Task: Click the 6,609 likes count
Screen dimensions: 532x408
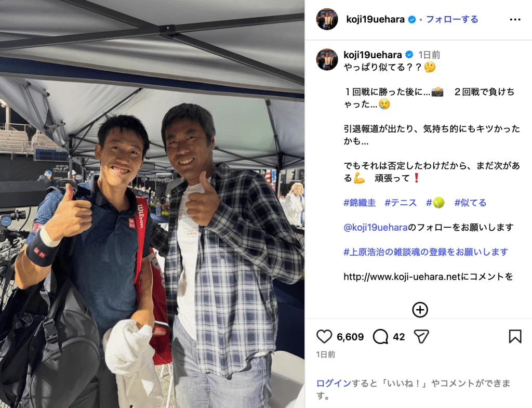Action: (x=350, y=337)
